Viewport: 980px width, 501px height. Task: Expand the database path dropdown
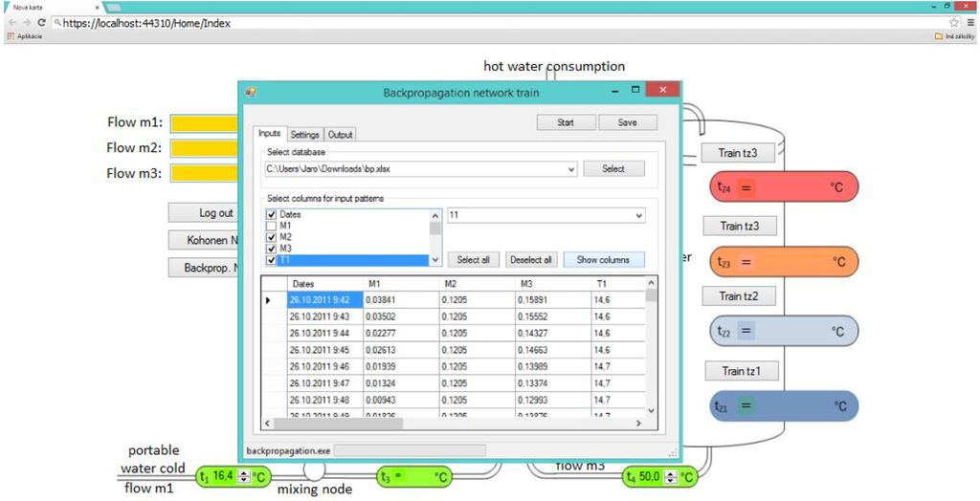tap(571, 169)
